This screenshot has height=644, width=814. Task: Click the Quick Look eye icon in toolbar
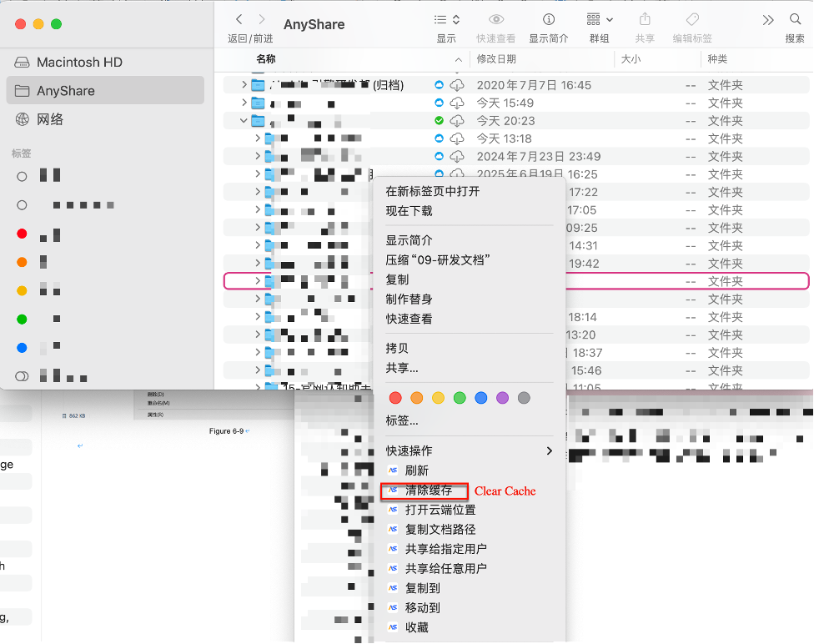point(496,19)
